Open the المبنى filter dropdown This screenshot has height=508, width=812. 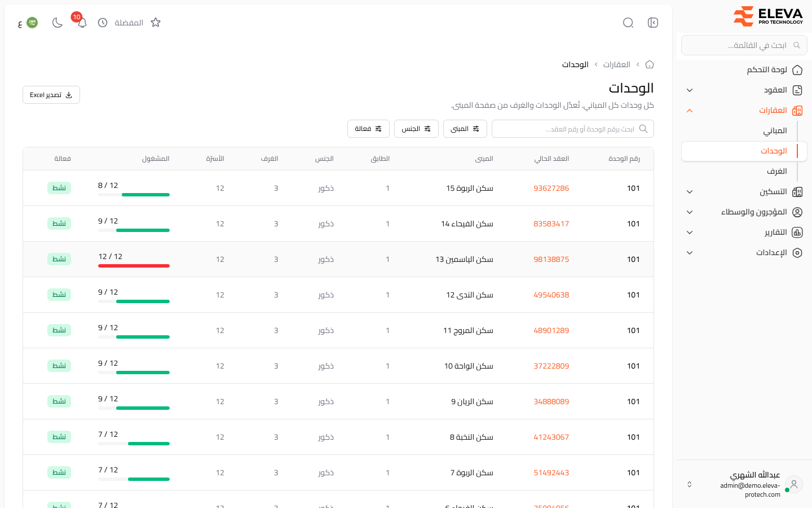465,129
